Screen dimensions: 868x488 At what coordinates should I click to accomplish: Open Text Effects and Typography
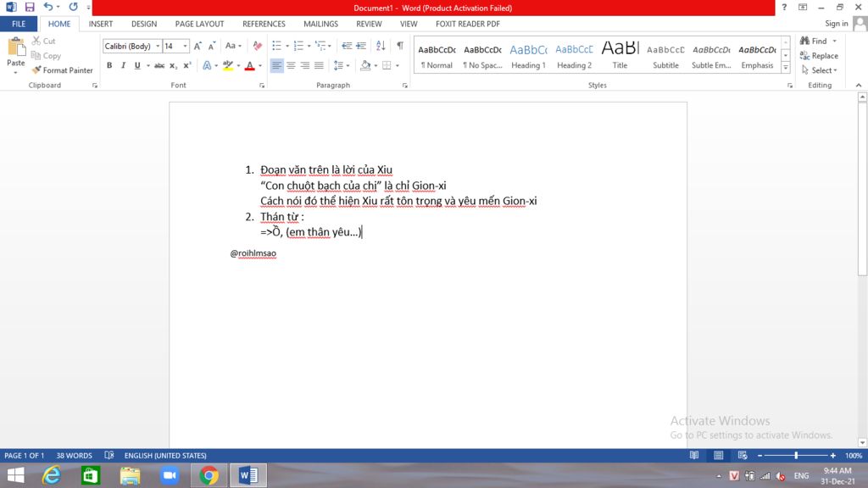pos(207,65)
